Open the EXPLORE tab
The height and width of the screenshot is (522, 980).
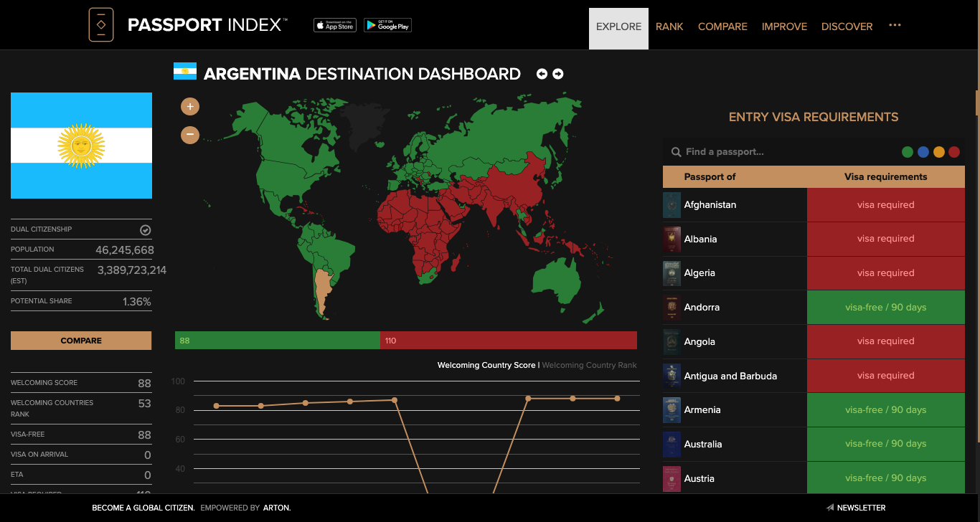coord(618,28)
